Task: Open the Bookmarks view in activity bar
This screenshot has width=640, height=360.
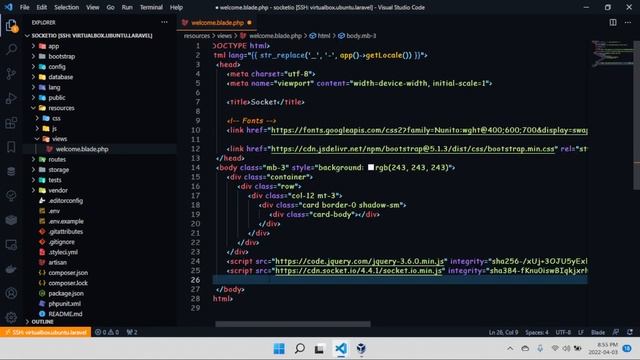Action: [11, 147]
